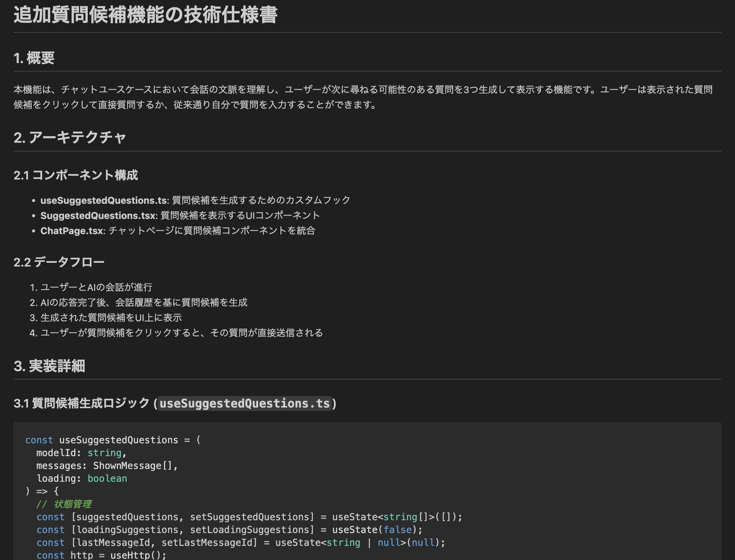Click the green '// 状態管理' code comment
Viewport: 735px width, 560px height.
pos(64,504)
